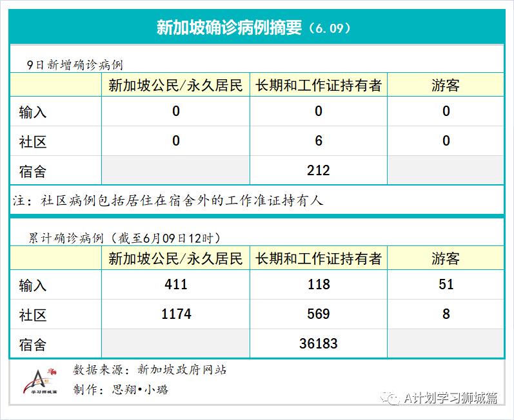Click the title 新加坡确诊病例摘要
Viewport: 514px width, 420px height.
click(x=229, y=28)
